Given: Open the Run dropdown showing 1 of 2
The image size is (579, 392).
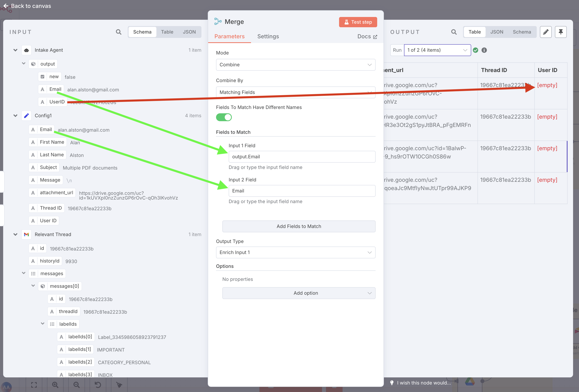Looking at the screenshot, I should click(437, 50).
